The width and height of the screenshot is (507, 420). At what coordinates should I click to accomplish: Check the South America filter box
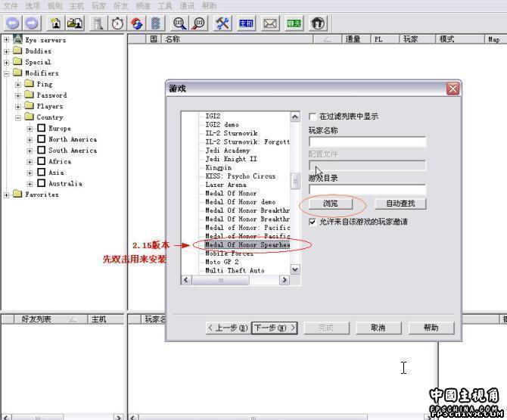coord(41,150)
